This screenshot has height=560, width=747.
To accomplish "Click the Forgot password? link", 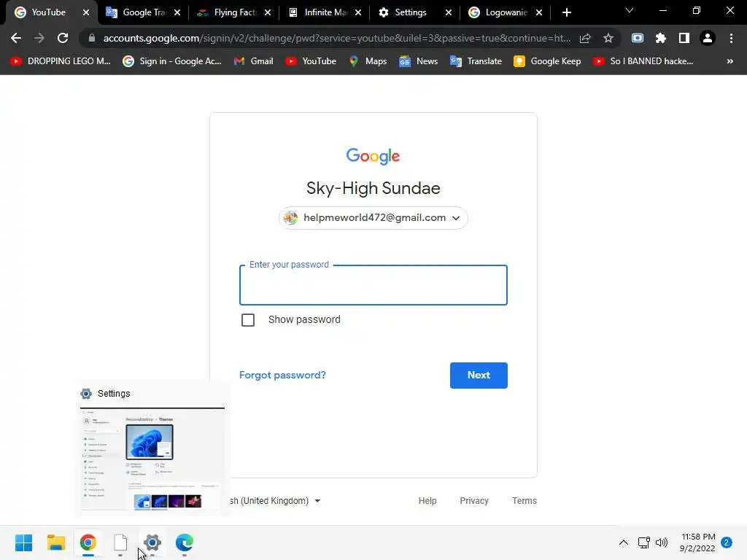I will (x=282, y=376).
